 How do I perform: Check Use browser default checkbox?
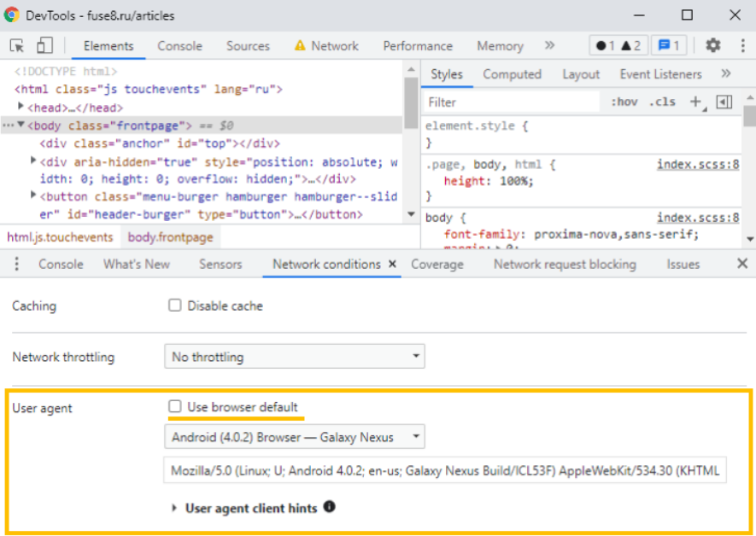point(175,407)
